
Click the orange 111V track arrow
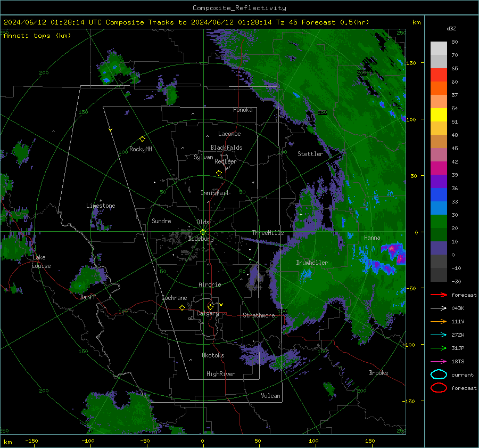(439, 321)
